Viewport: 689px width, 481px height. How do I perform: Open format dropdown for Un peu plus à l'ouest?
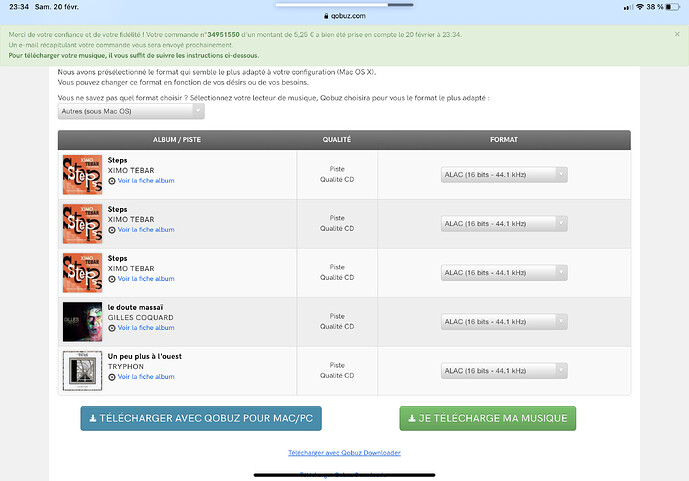(x=504, y=371)
